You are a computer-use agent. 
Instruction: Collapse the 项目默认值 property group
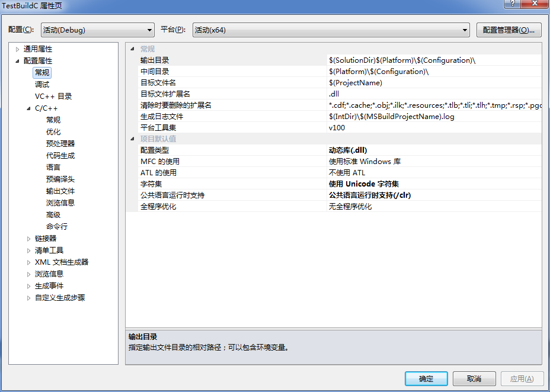(132, 139)
